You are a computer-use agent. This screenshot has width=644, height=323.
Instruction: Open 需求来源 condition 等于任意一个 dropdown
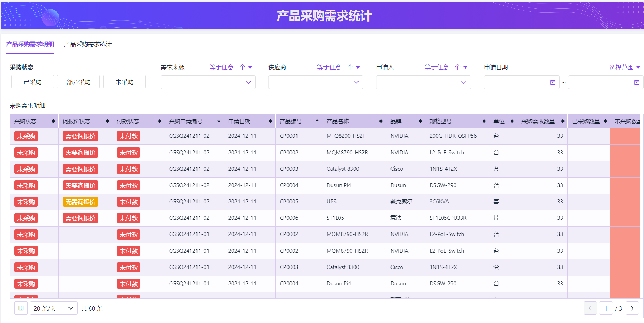(x=231, y=67)
